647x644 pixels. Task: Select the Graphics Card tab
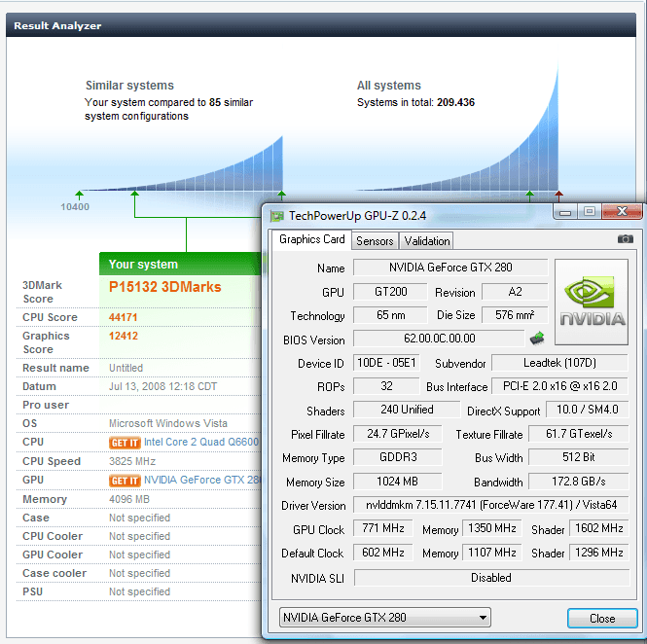point(312,239)
